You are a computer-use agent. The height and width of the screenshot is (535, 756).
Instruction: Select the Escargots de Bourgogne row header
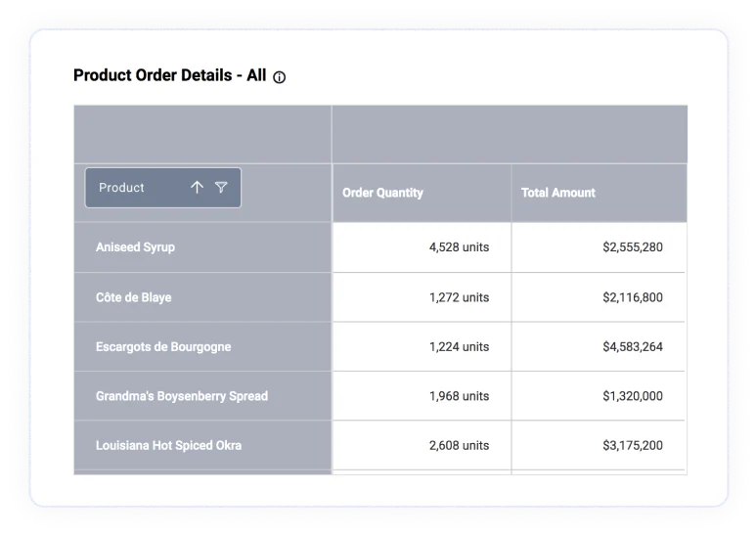[x=202, y=347]
